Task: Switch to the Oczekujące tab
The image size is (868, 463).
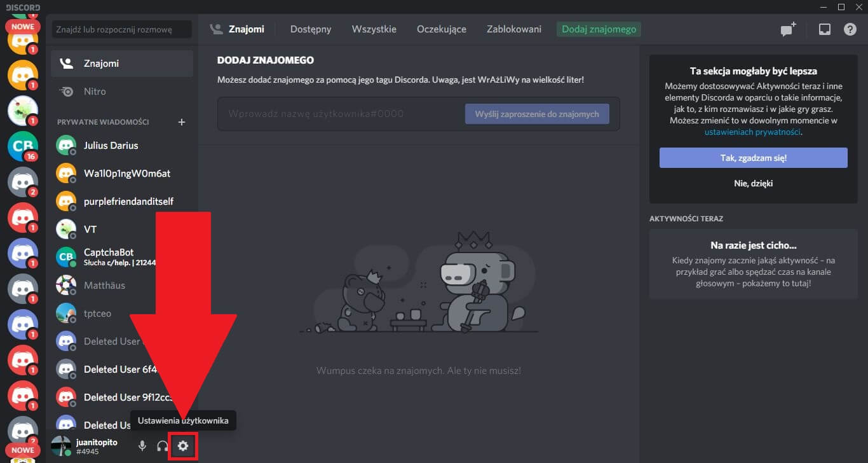Action: click(442, 29)
